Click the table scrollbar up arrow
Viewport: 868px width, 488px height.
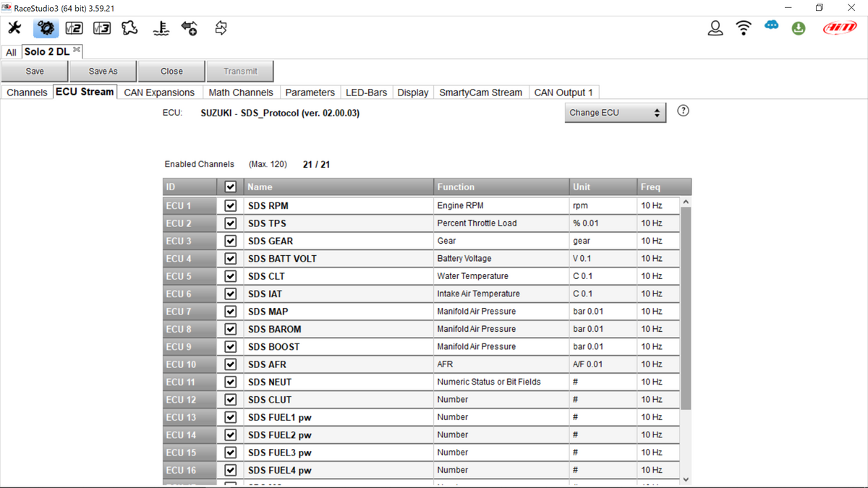click(686, 202)
